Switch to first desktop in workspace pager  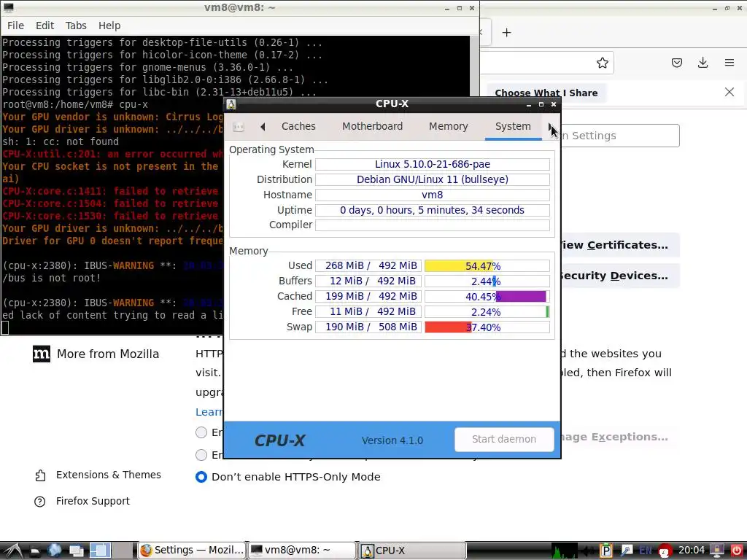click(101, 551)
